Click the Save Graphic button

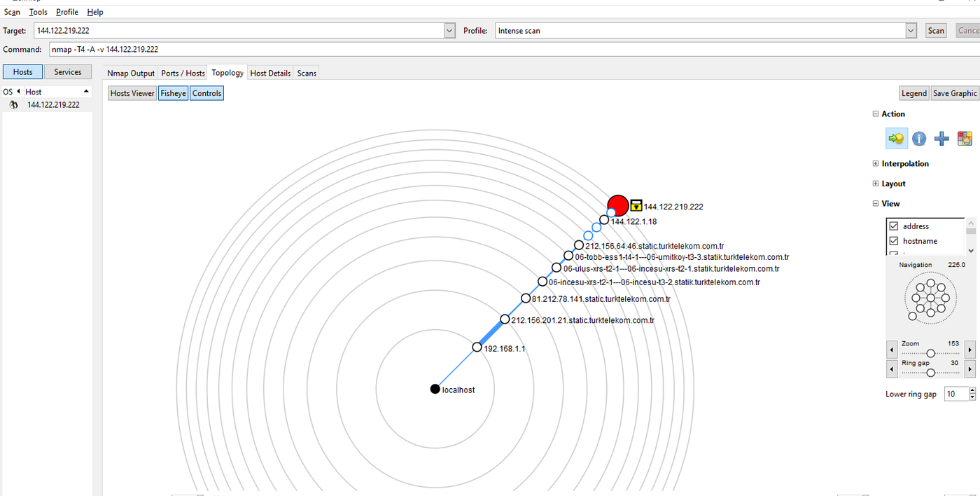[955, 93]
